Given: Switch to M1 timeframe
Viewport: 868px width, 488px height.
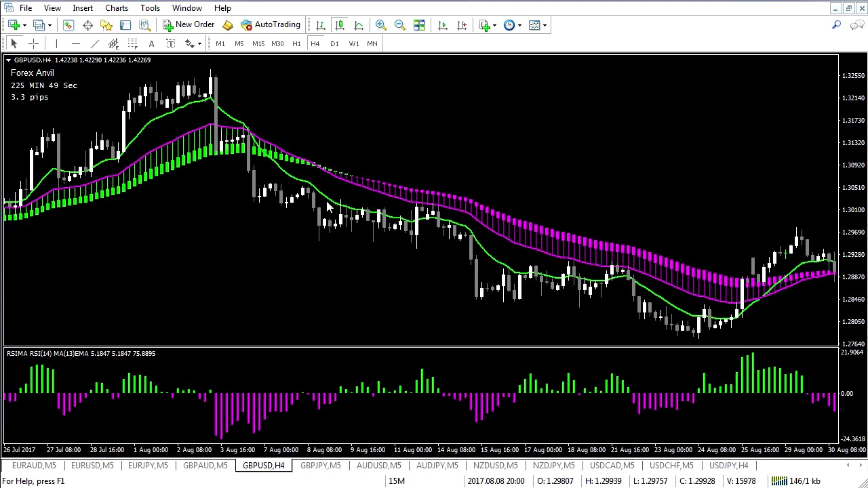Looking at the screenshot, I should (x=220, y=44).
